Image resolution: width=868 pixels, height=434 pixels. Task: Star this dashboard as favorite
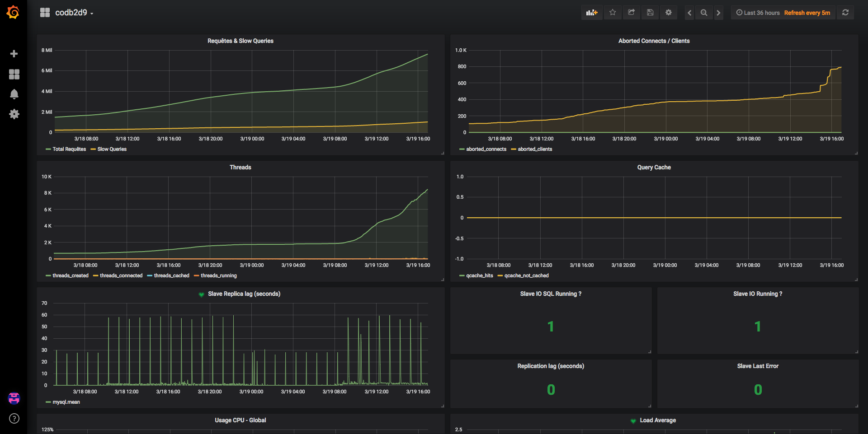[613, 13]
